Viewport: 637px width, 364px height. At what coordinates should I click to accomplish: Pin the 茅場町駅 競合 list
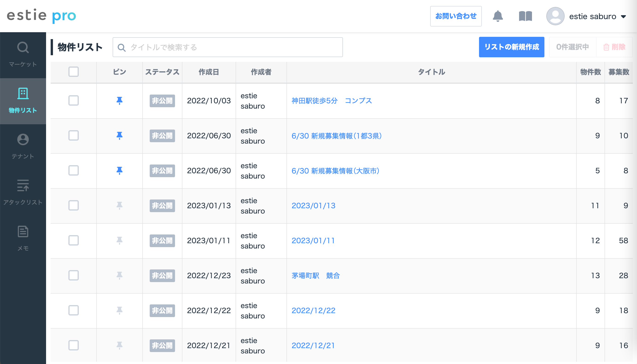point(119,275)
